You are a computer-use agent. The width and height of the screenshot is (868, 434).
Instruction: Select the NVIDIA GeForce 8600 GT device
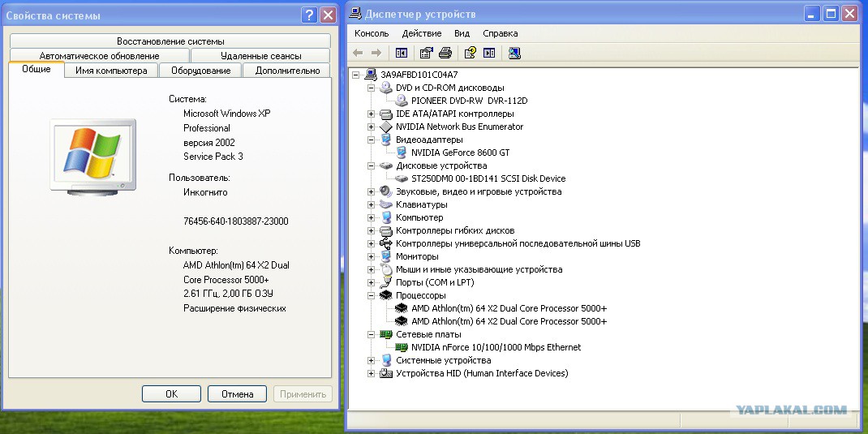460,153
